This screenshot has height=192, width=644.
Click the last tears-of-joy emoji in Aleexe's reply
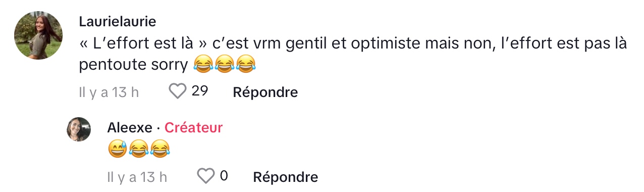point(159,149)
